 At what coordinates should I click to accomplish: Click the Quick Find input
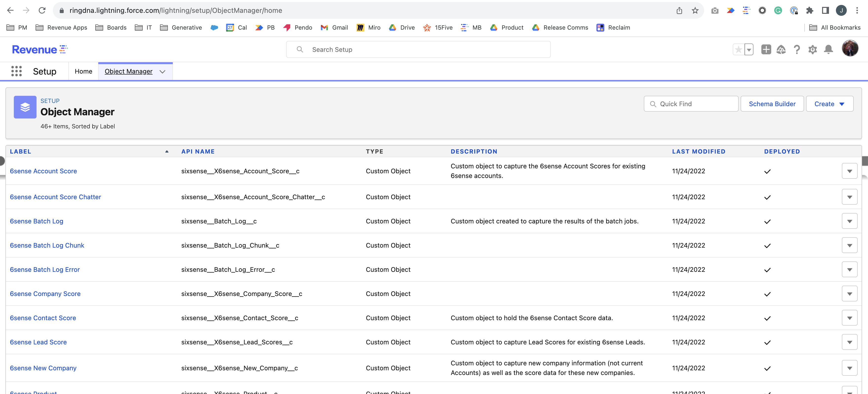point(691,104)
